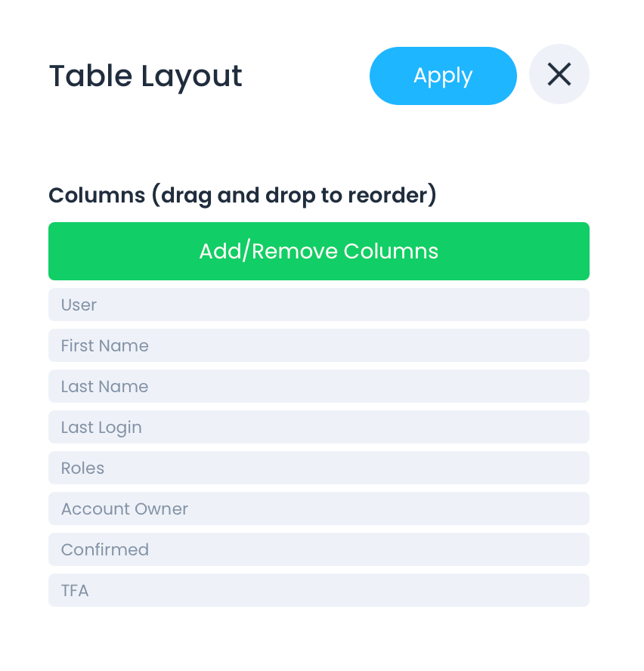644x671 pixels.
Task: Activate the green Add/Remove Columns control
Action: coord(318,251)
